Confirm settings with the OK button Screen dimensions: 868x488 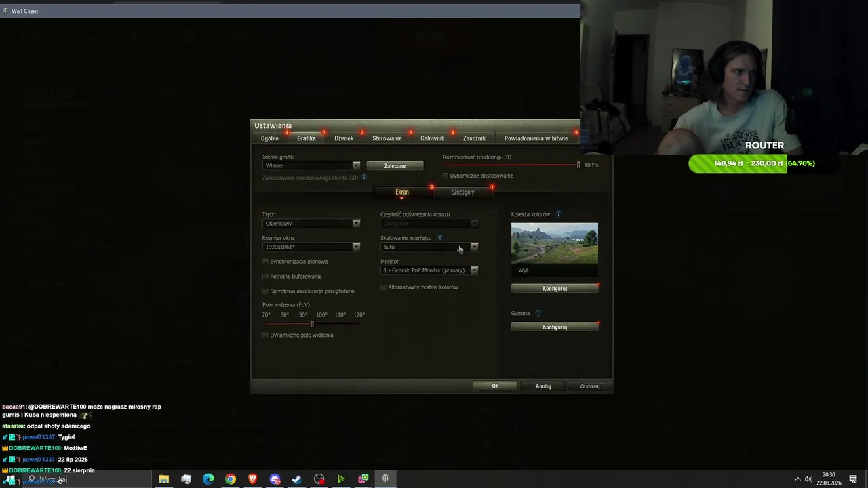coord(496,386)
